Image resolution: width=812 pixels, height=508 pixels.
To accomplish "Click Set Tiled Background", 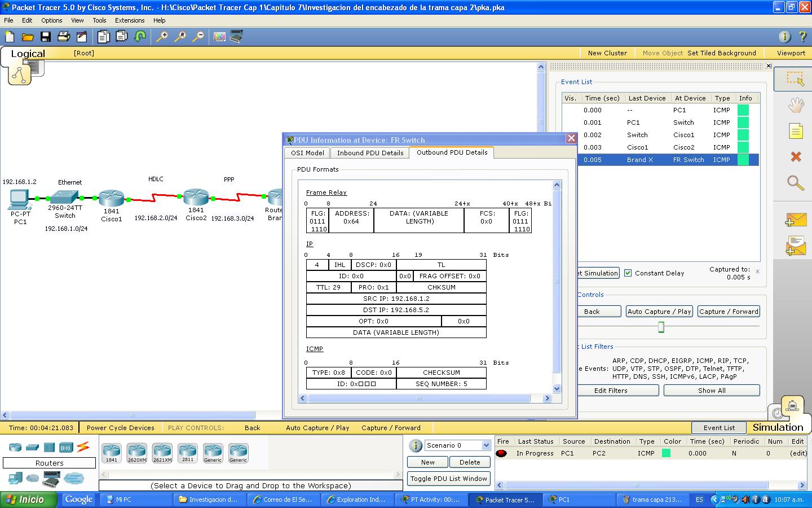I will pyautogui.click(x=721, y=53).
